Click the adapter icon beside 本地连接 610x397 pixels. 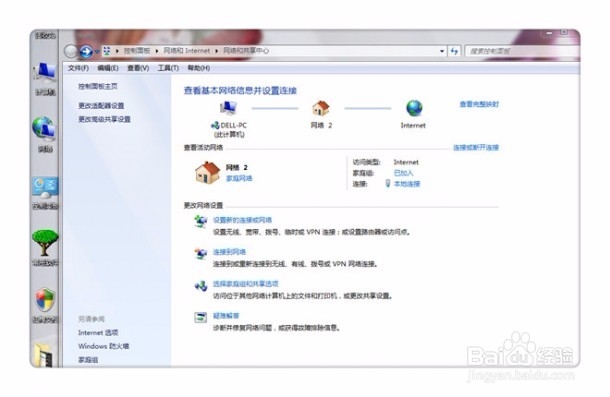pyautogui.click(x=388, y=183)
